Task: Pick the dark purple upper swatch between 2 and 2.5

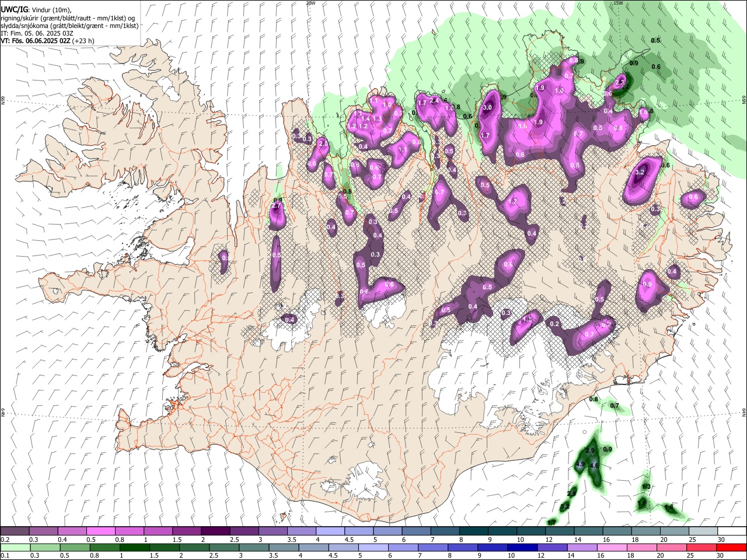Action: click(x=215, y=531)
